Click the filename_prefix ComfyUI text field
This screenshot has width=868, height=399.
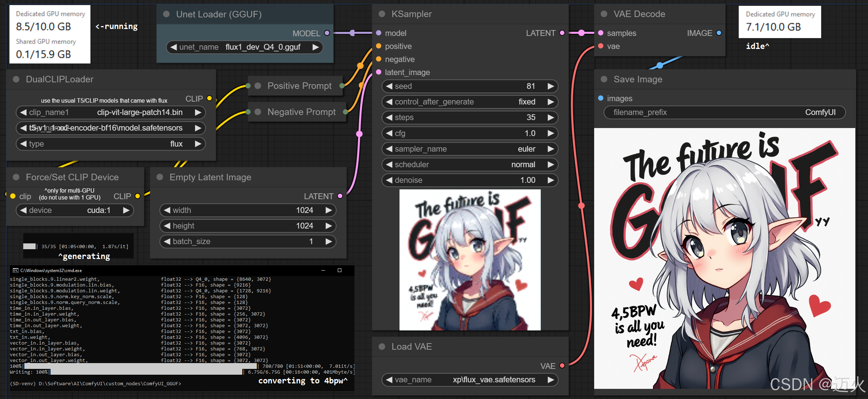(x=724, y=112)
